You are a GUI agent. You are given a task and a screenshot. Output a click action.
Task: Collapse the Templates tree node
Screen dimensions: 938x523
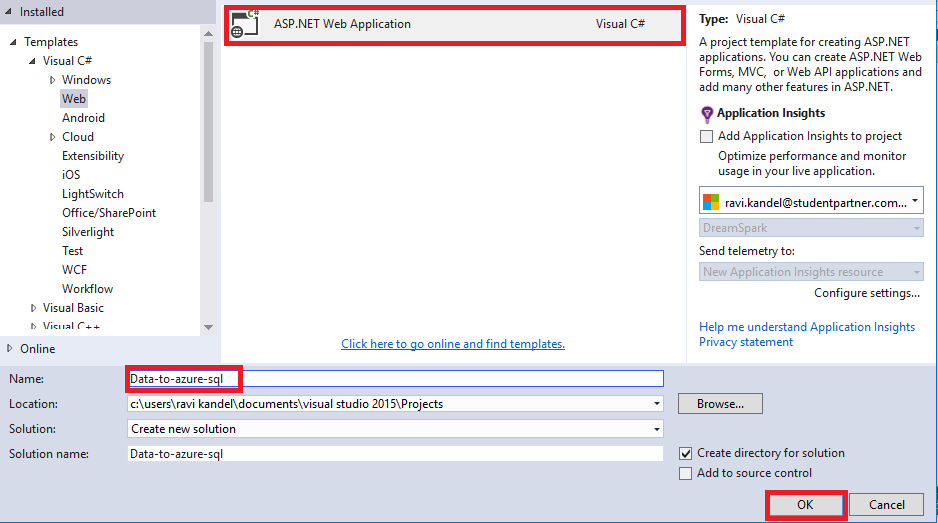pyautogui.click(x=13, y=42)
